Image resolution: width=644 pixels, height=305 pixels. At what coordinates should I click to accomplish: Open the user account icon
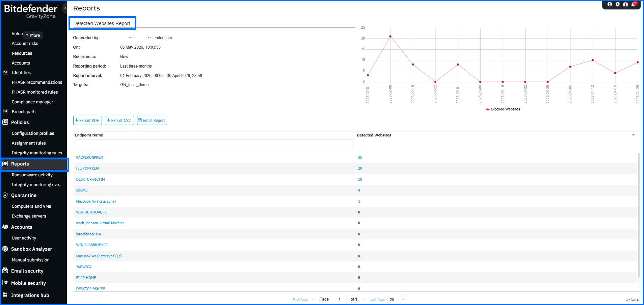click(610, 4)
